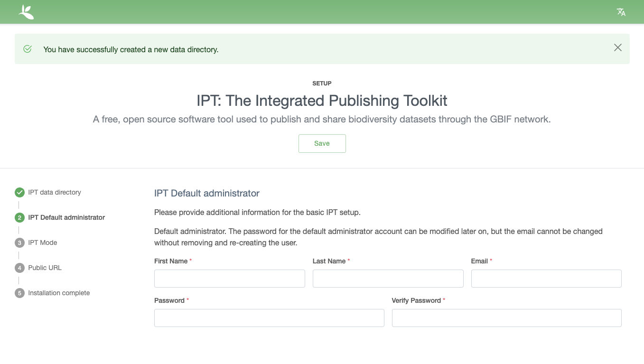Click the step 3 circle beside IPT Mode

pos(19,243)
